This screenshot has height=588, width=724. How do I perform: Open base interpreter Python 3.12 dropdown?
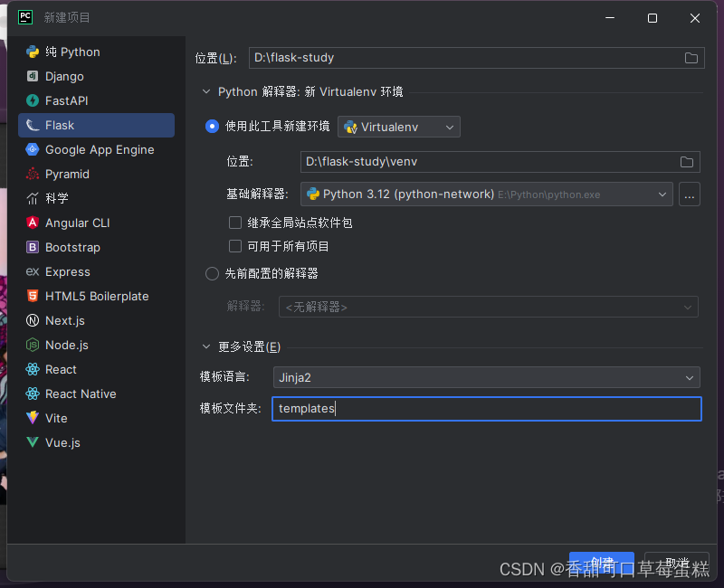coord(487,194)
